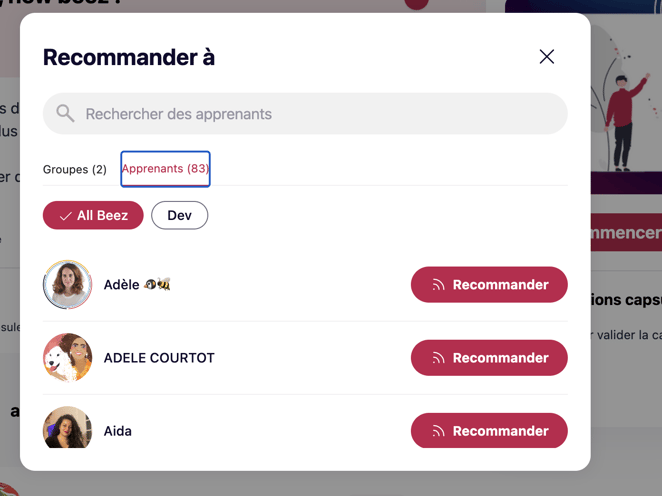The height and width of the screenshot is (496, 662).
Task: Click the feed icon in Adèle's Recommander button
Action: (x=438, y=285)
